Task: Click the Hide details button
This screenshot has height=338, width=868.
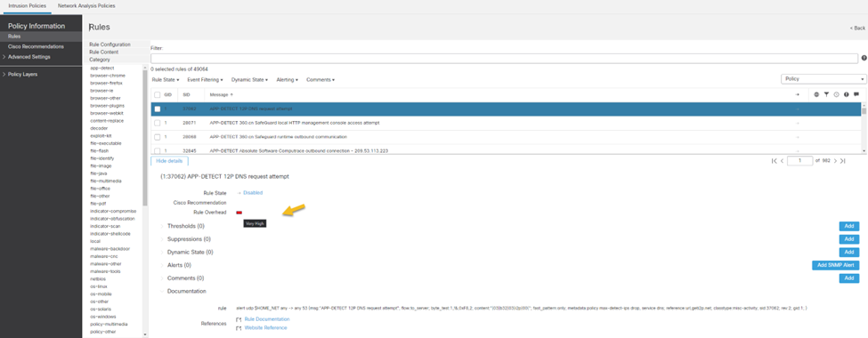Action: (170, 161)
